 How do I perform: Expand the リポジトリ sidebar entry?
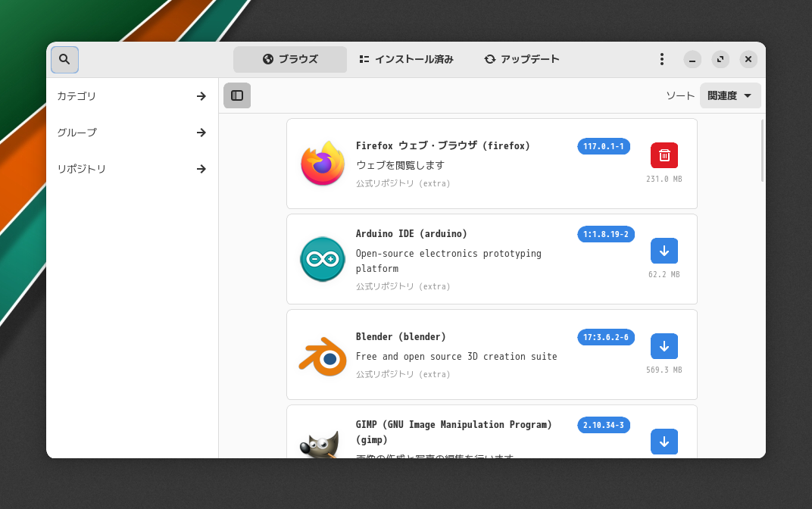tap(132, 169)
